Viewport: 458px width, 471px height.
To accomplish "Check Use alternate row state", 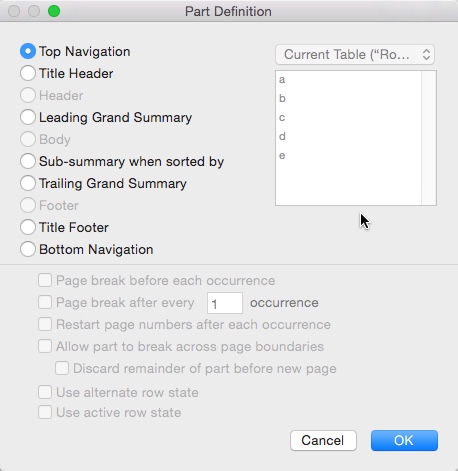I will click(x=45, y=392).
